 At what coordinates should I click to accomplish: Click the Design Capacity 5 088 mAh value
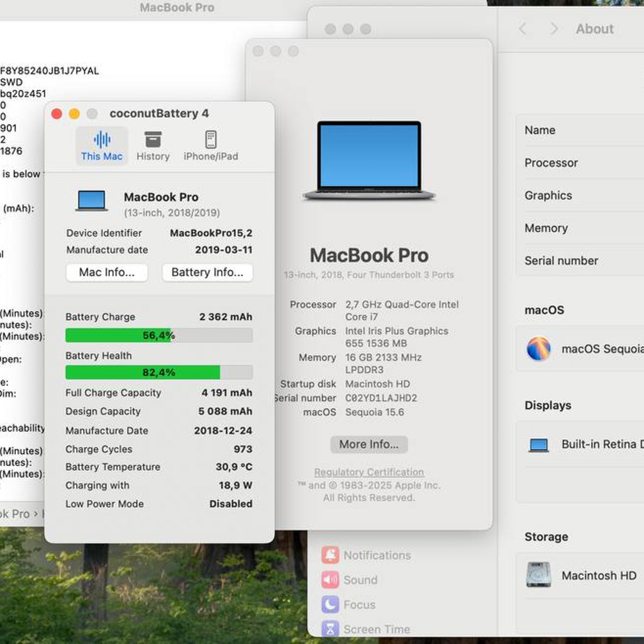pyautogui.click(x=225, y=411)
